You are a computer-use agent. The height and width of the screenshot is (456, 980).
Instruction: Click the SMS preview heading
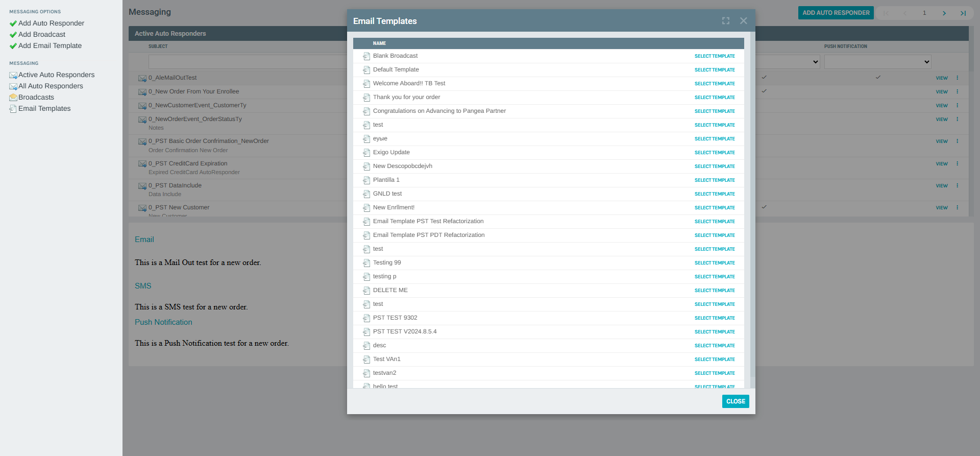pyautogui.click(x=143, y=286)
